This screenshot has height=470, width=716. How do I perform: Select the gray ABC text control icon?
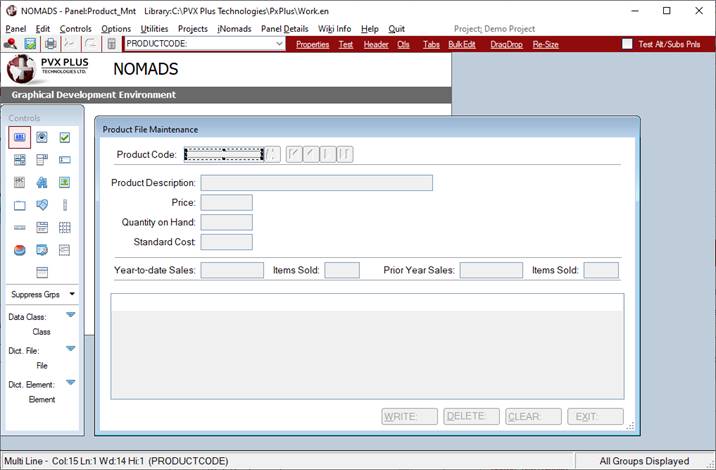(x=20, y=182)
